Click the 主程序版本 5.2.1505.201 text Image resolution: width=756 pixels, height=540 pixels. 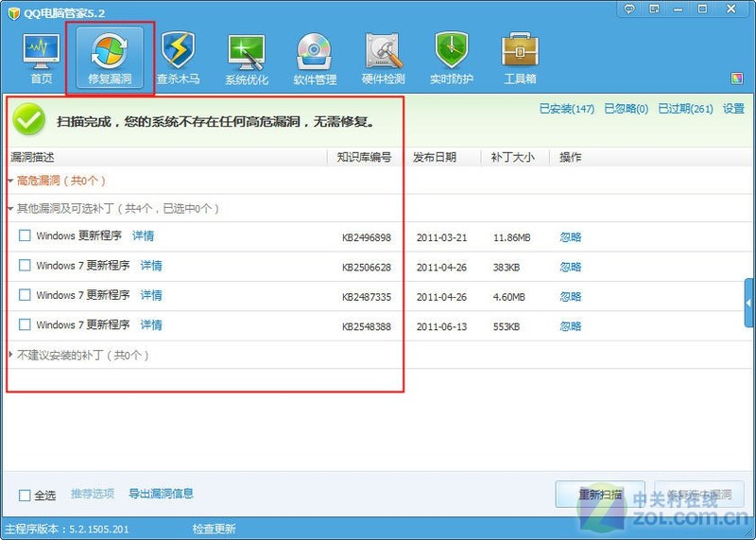[x=67, y=529]
